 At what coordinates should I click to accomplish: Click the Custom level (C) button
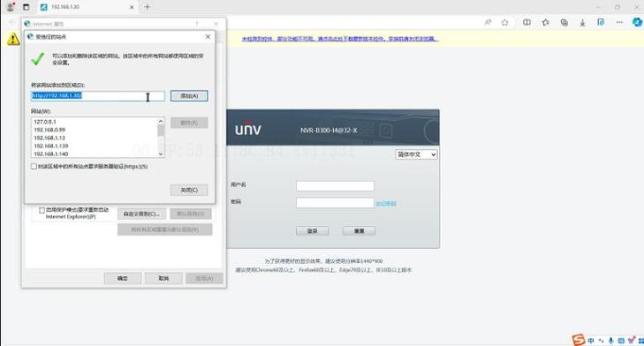tap(141, 214)
